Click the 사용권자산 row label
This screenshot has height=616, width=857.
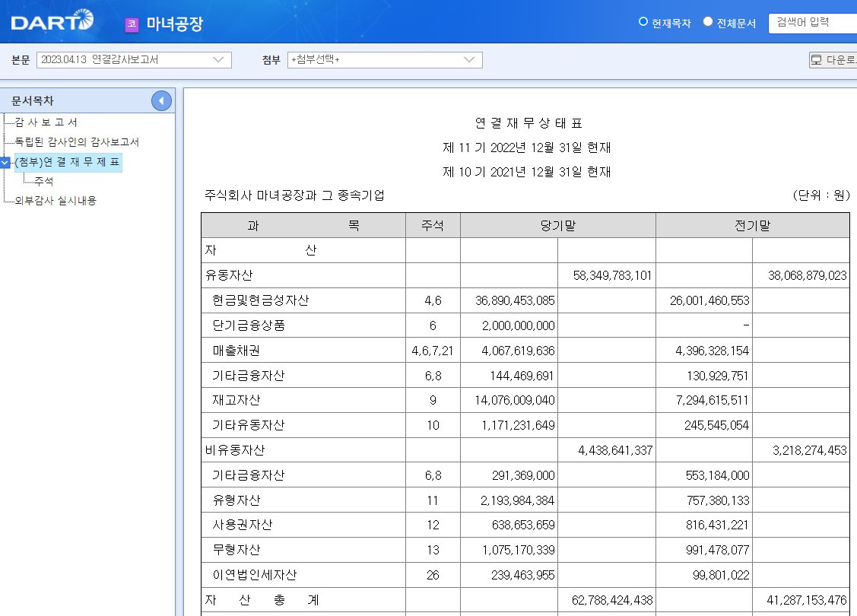tap(242, 525)
